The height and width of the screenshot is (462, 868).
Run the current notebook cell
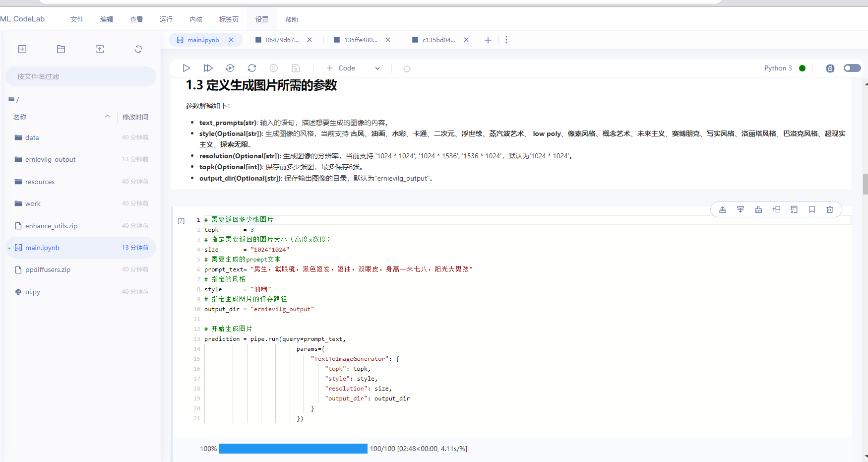[186, 68]
